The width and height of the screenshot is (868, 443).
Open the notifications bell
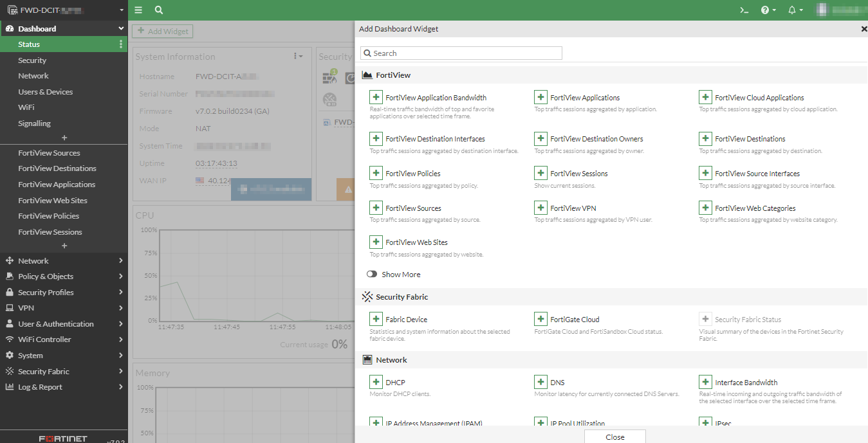pos(795,10)
